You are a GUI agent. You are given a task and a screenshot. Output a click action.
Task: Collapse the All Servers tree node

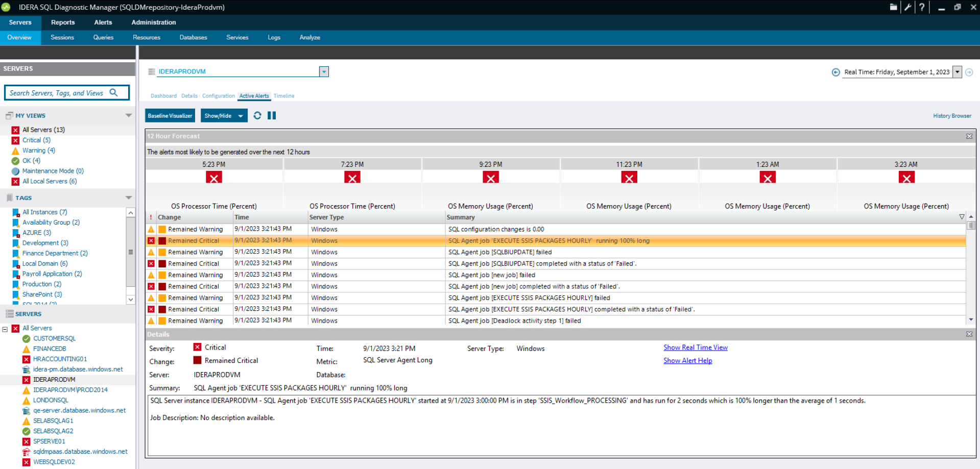[x=5, y=329]
